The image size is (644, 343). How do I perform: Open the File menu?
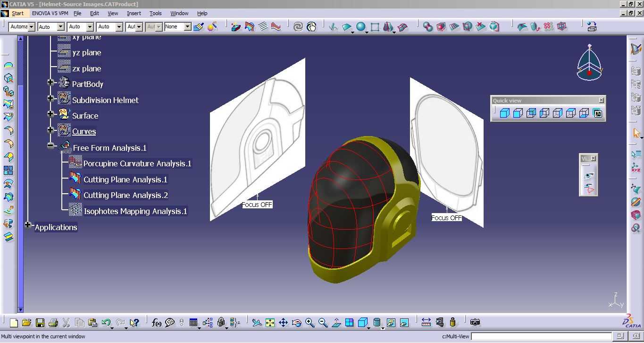pyautogui.click(x=77, y=13)
